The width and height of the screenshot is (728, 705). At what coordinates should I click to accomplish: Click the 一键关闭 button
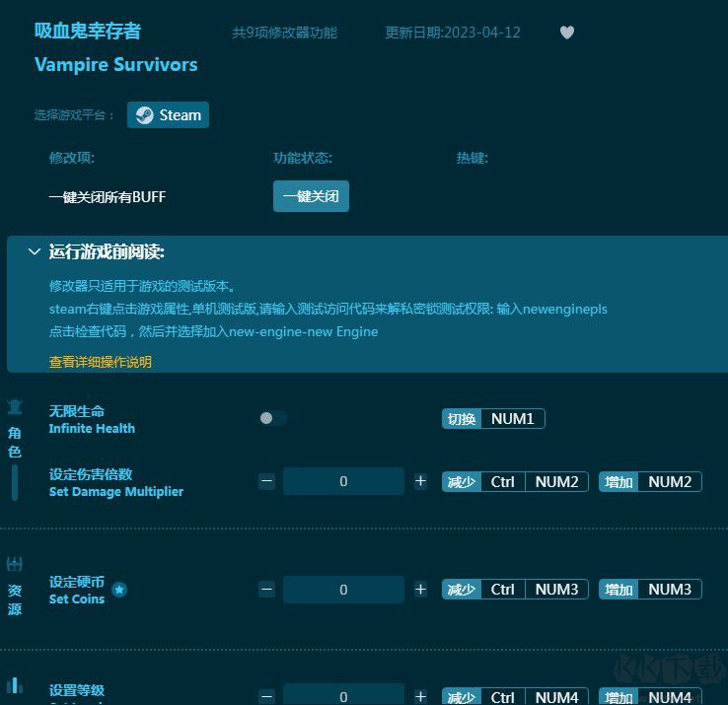point(311,196)
